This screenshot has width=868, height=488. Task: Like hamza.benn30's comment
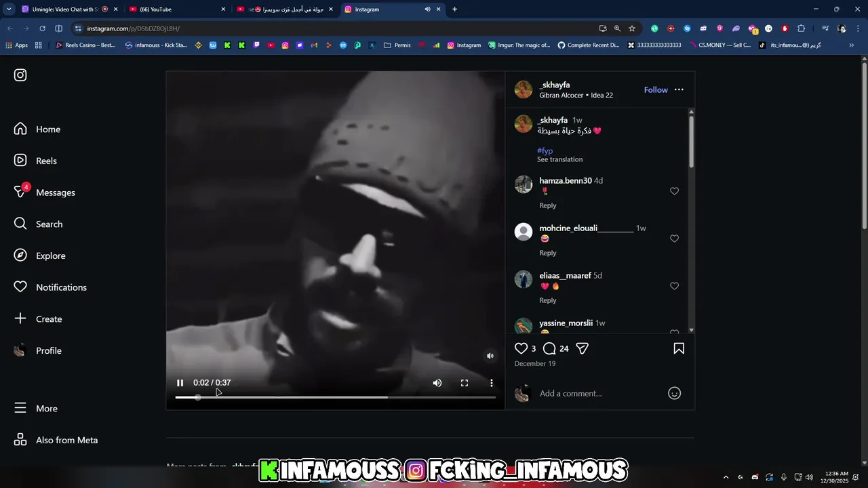pos(674,191)
